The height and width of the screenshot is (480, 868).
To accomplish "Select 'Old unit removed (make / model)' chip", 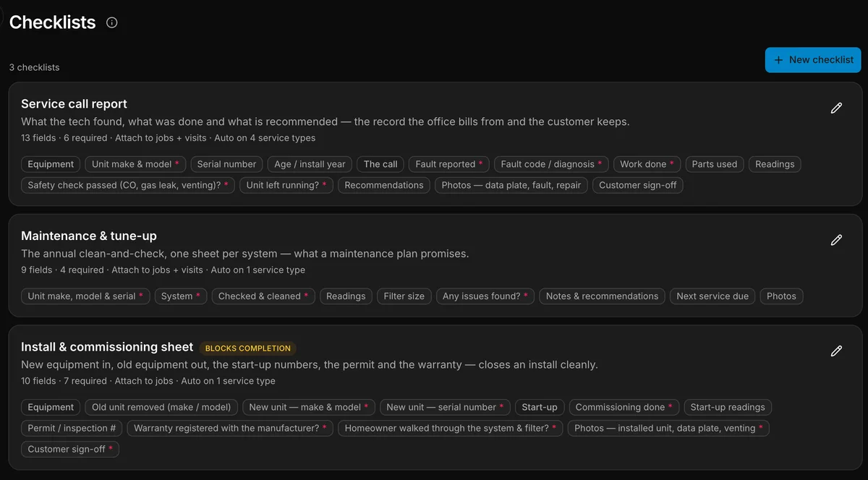I will (161, 407).
